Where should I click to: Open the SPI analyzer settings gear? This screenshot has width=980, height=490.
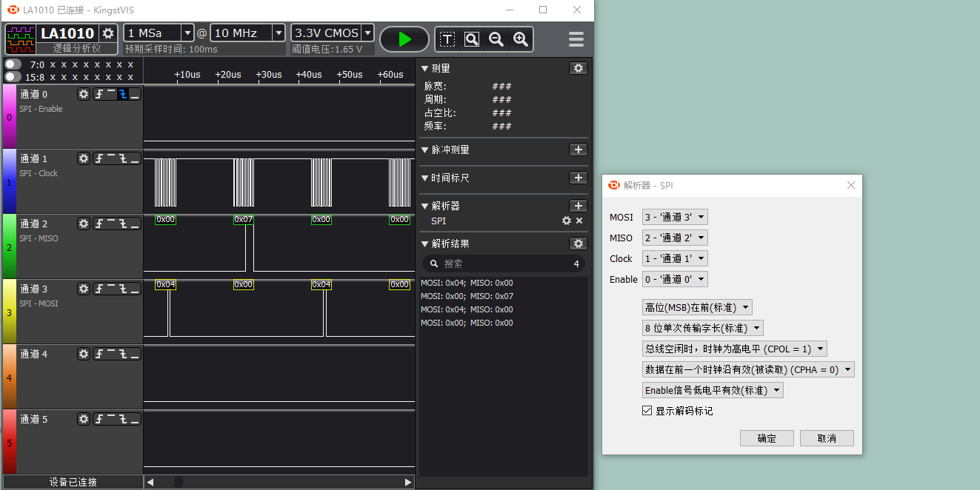(566, 221)
